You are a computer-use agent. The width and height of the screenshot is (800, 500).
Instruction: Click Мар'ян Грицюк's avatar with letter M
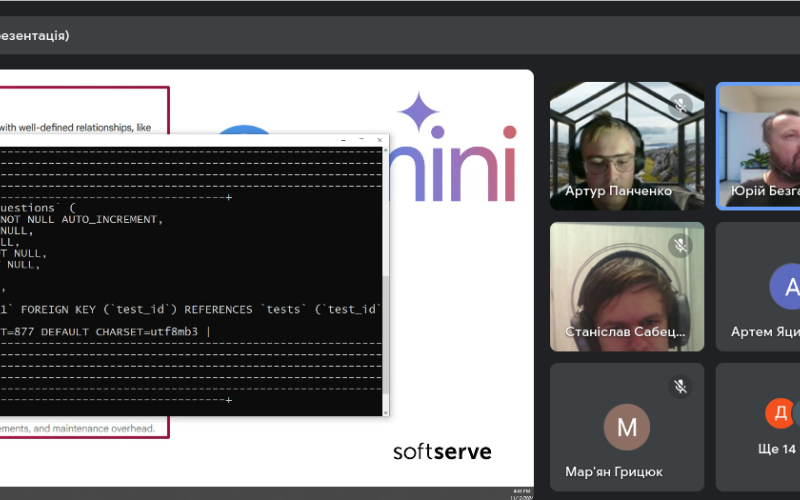tap(627, 427)
